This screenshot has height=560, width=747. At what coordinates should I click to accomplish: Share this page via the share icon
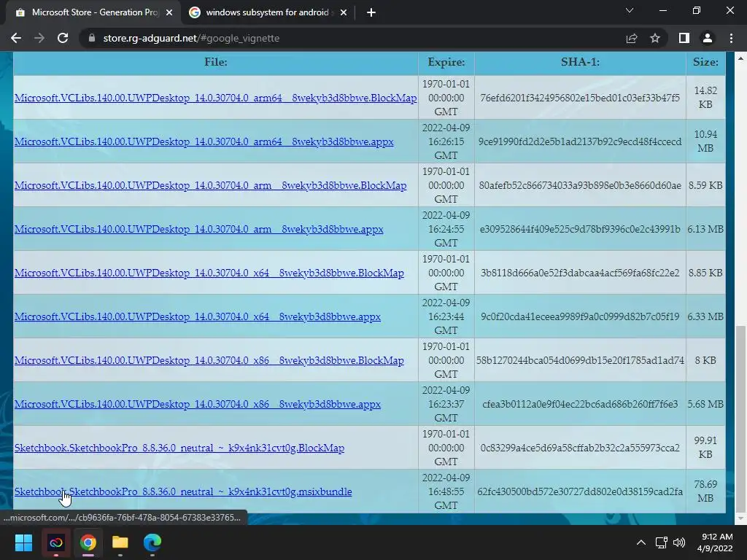point(632,38)
